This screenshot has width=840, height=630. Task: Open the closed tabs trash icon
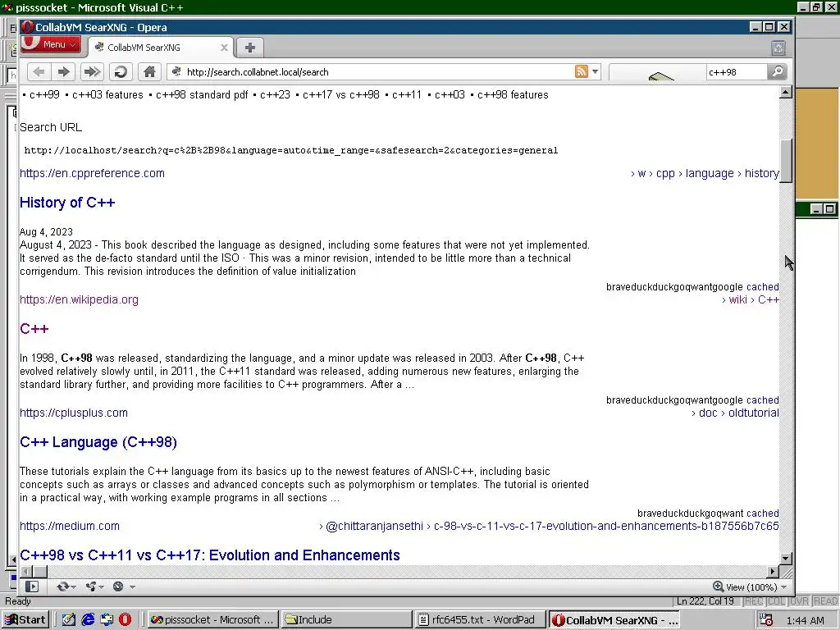(x=778, y=48)
